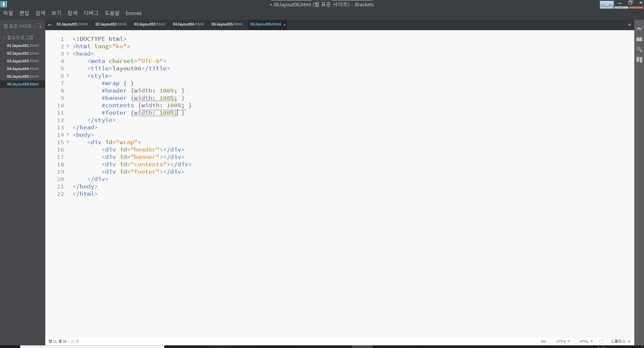Open the 검색 menu
Viewport: 644px width, 348px height.
pos(40,13)
